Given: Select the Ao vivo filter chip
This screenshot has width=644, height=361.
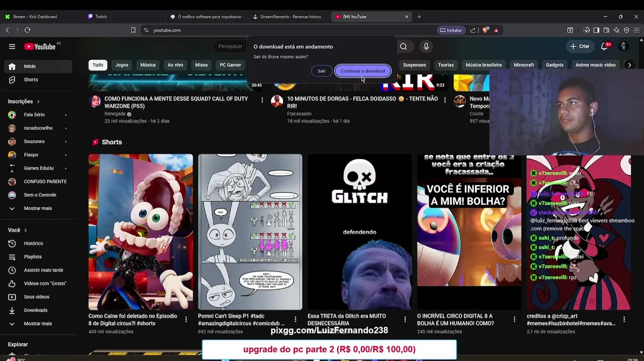Looking at the screenshot, I should coord(175,65).
